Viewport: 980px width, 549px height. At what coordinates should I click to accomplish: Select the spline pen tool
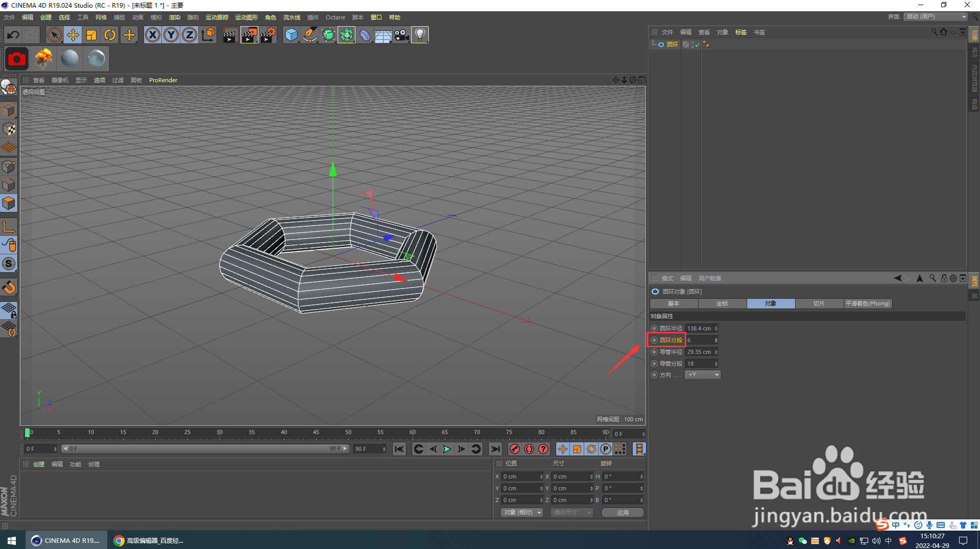coord(309,35)
